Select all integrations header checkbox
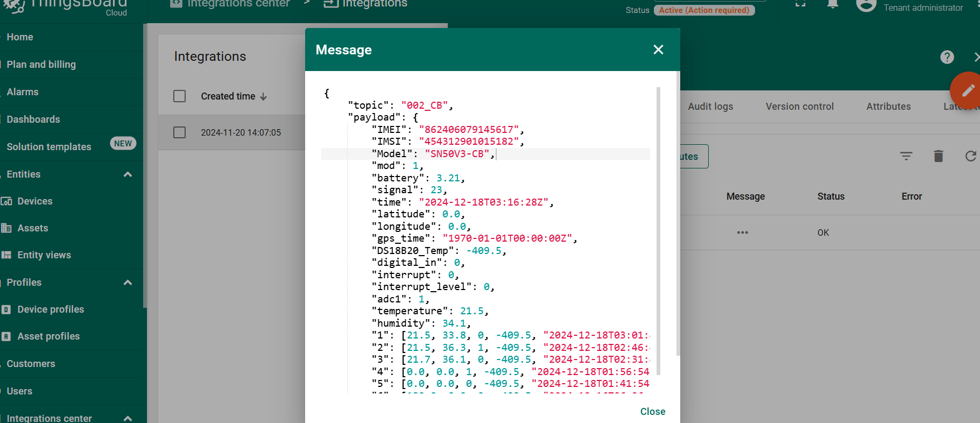Viewport: 980px width, 423px height. click(179, 96)
